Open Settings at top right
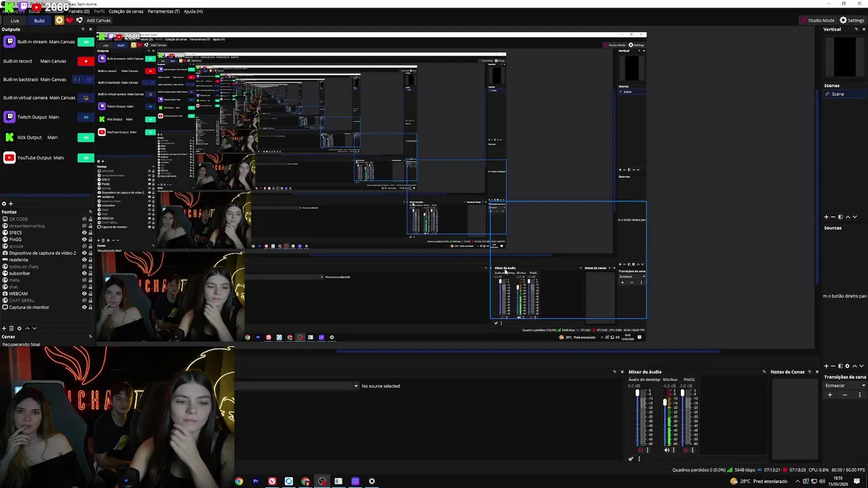Screen dimensions: 868x488 point(852,20)
